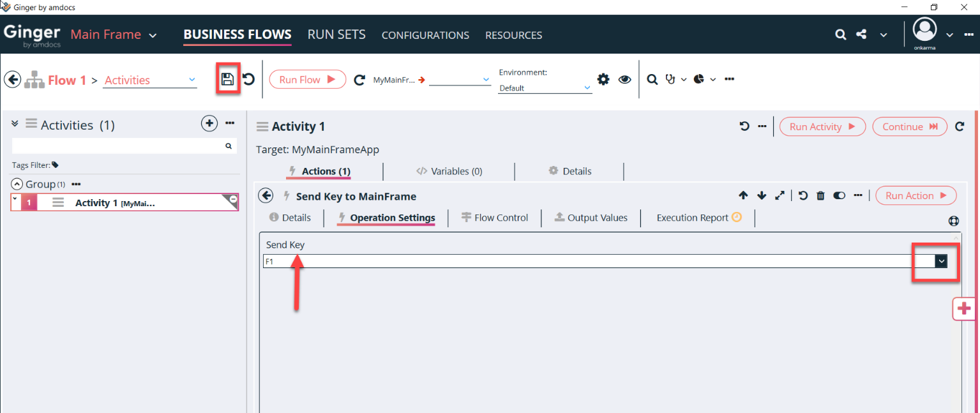
Task: Expand the Activities view dropdown
Action: point(192,80)
